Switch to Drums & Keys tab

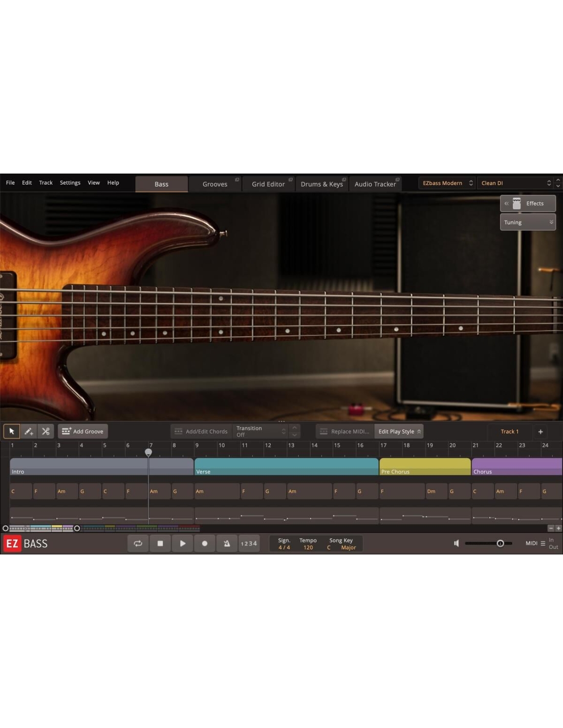[321, 184]
